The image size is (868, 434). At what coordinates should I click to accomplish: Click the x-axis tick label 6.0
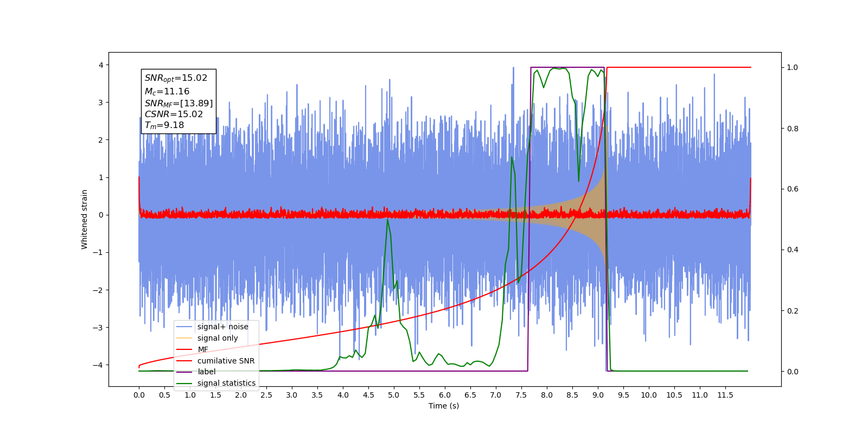pos(445,395)
